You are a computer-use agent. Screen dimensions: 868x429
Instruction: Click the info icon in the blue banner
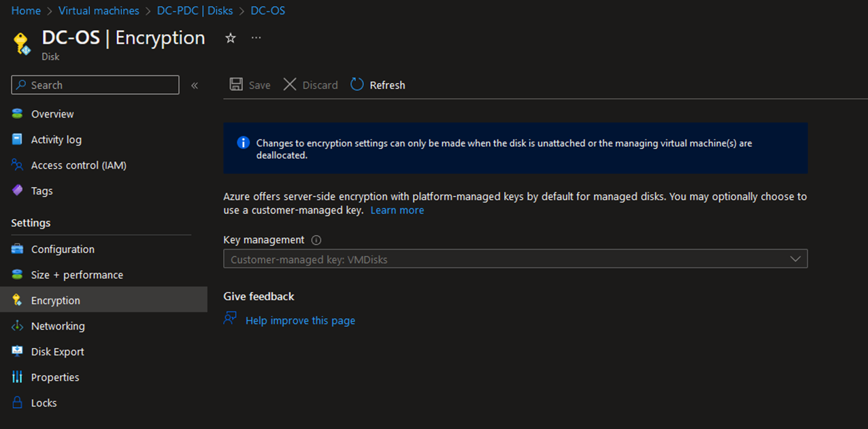coord(243,143)
